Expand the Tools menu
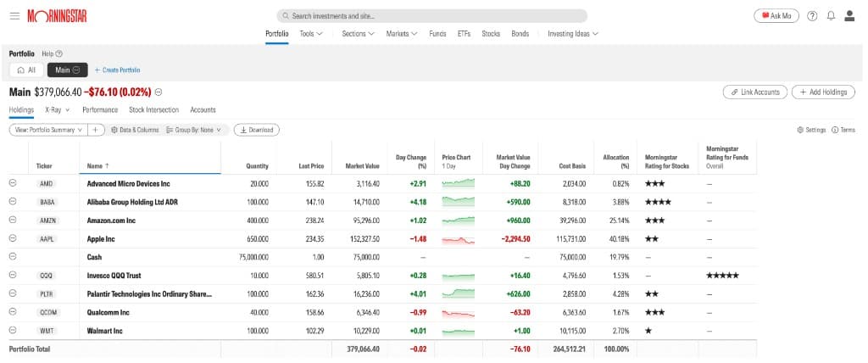Viewport: 868px width, 363px height. 310,34
